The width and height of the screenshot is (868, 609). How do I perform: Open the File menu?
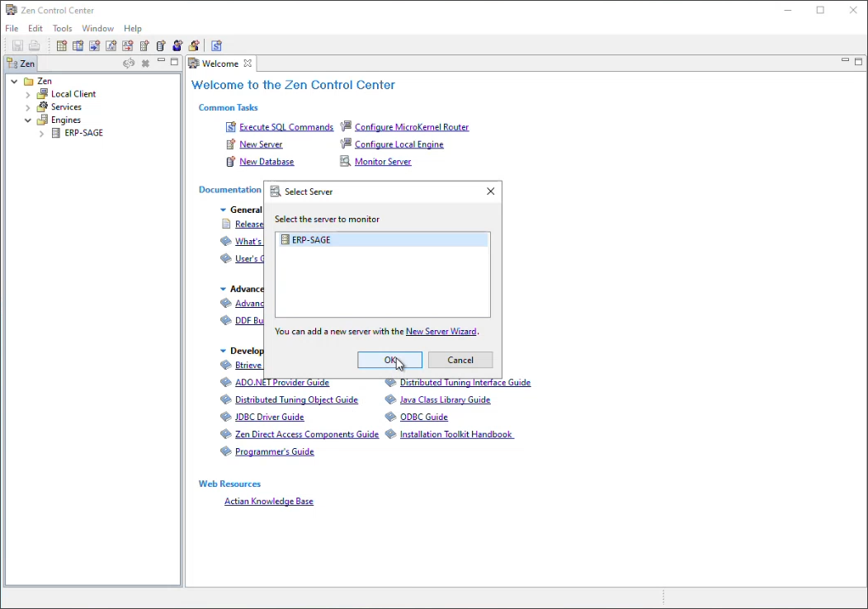click(x=12, y=28)
